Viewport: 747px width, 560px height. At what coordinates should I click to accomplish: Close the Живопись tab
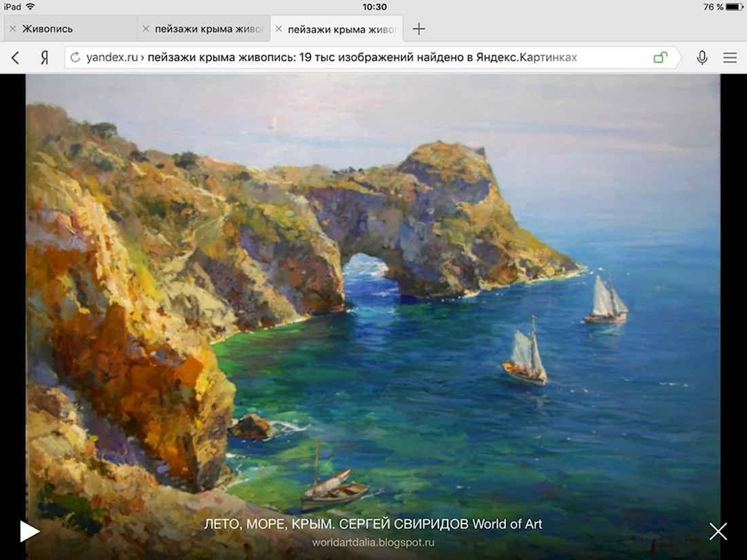pyautogui.click(x=13, y=29)
